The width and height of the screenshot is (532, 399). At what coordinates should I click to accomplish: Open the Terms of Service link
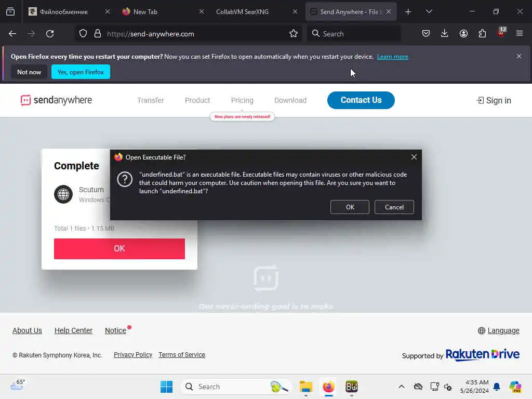click(x=182, y=354)
